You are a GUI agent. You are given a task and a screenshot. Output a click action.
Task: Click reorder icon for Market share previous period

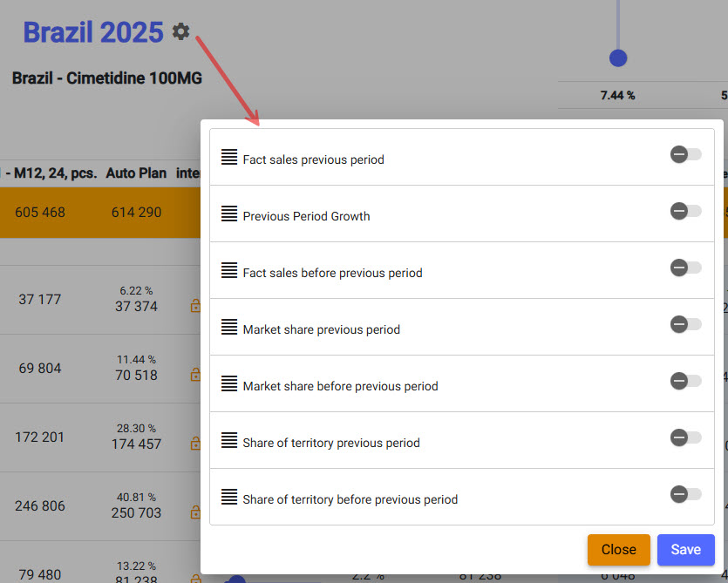coord(229,327)
